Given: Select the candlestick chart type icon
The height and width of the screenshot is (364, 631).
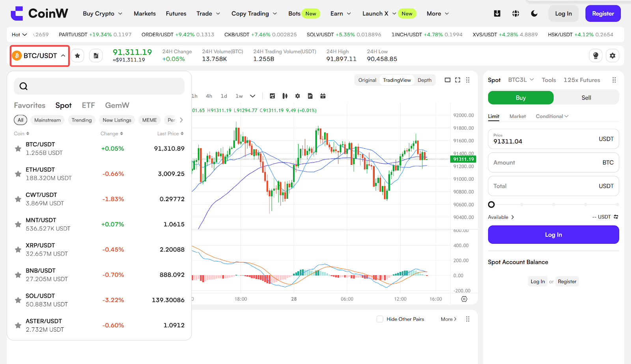Looking at the screenshot, I should [x=285, y=96].
